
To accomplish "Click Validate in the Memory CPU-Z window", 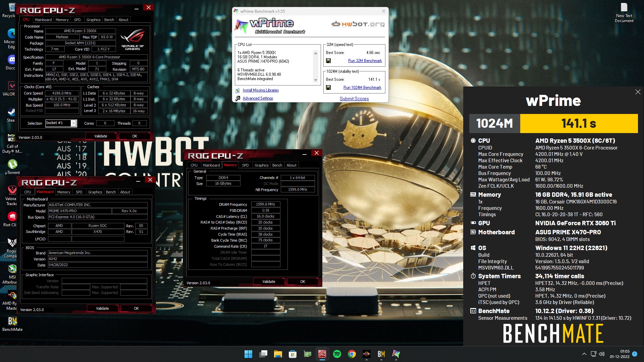I will pos(269,282).
